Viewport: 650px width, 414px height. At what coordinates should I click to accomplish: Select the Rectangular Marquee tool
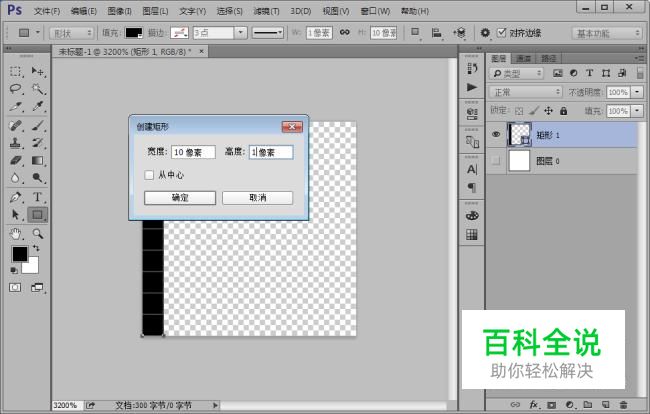click(x=15, y=72)
